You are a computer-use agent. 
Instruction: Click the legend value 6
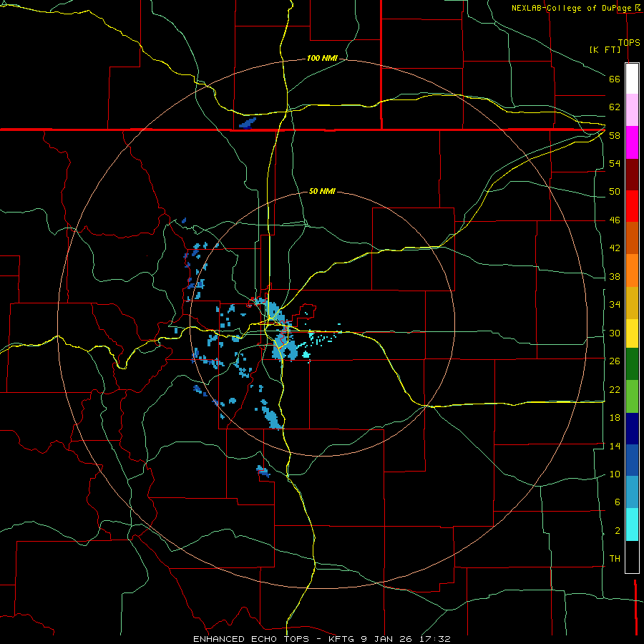pos(617,502)
